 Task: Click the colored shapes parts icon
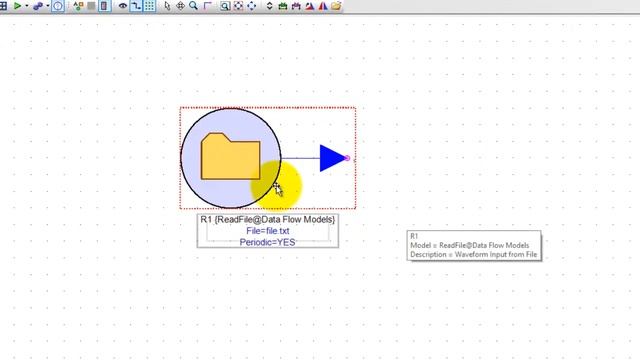tap(78, 6)
